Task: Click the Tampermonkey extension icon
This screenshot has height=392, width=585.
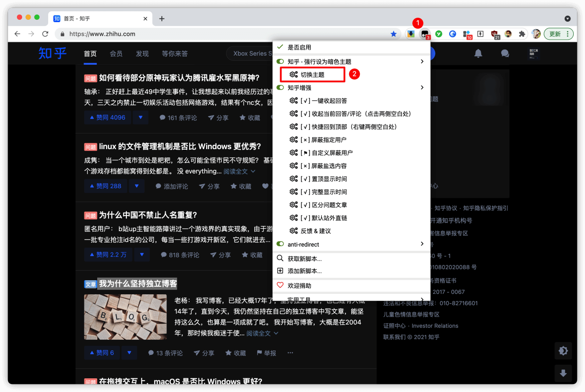Action: tap(425, 34)
